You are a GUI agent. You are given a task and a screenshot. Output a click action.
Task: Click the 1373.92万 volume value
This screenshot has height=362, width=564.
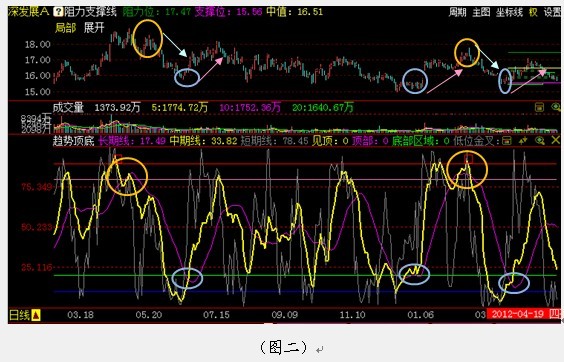pyautogui.click(x=118, y=107)
